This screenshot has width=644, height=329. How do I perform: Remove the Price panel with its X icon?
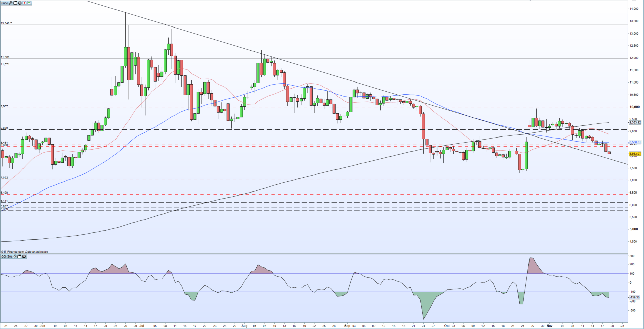(x=20, y=3)
